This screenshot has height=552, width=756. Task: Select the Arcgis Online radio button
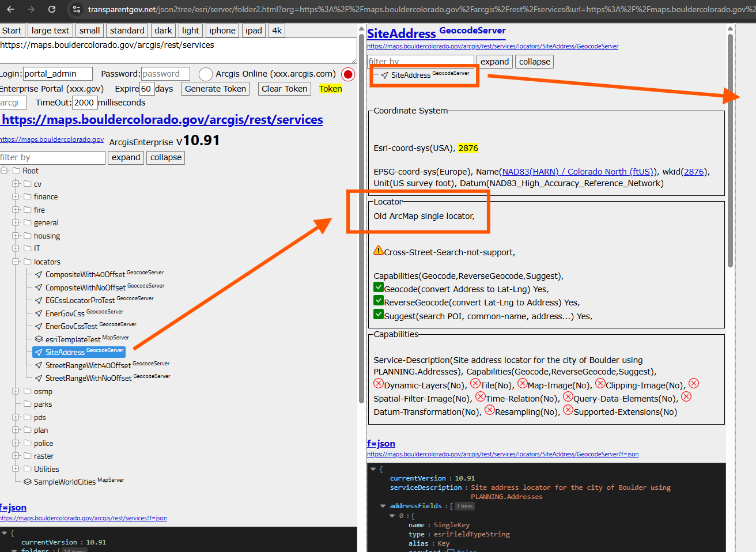(205, 74)
